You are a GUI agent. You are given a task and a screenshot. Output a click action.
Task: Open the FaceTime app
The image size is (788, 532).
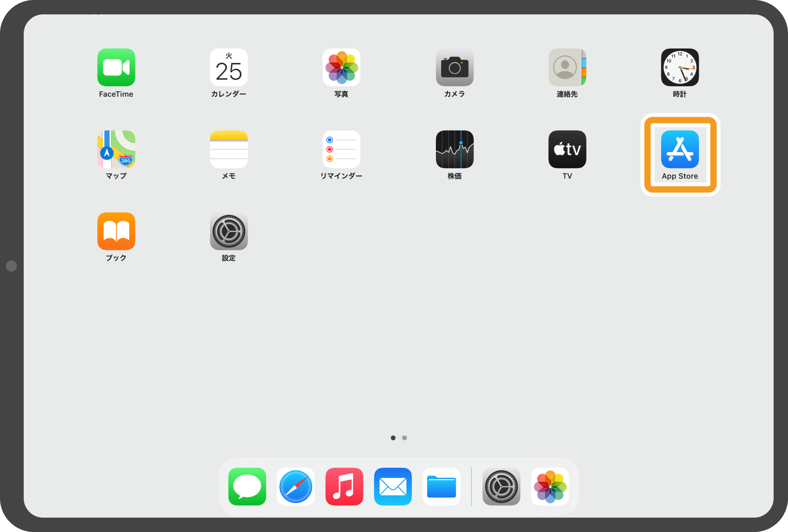(x=116, y=67)
